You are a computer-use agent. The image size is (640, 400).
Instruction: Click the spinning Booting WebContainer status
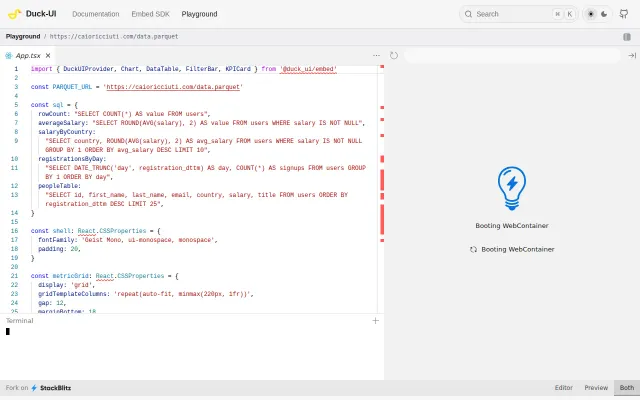[x=512, y=249]
